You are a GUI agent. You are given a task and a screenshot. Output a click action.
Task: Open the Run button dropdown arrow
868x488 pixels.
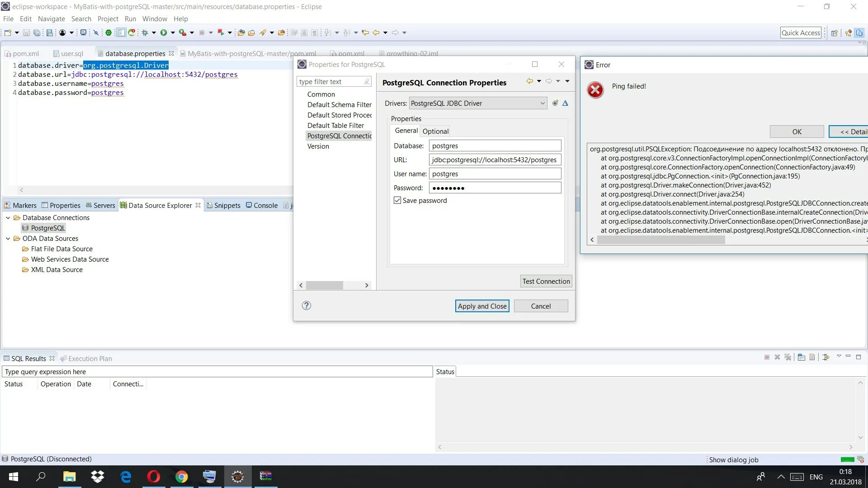[x=173, y=33]
